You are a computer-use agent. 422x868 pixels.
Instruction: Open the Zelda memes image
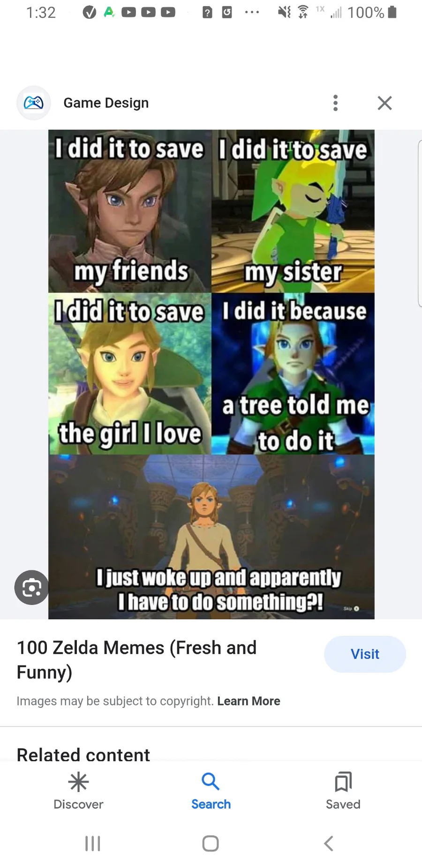coord(211,374)
